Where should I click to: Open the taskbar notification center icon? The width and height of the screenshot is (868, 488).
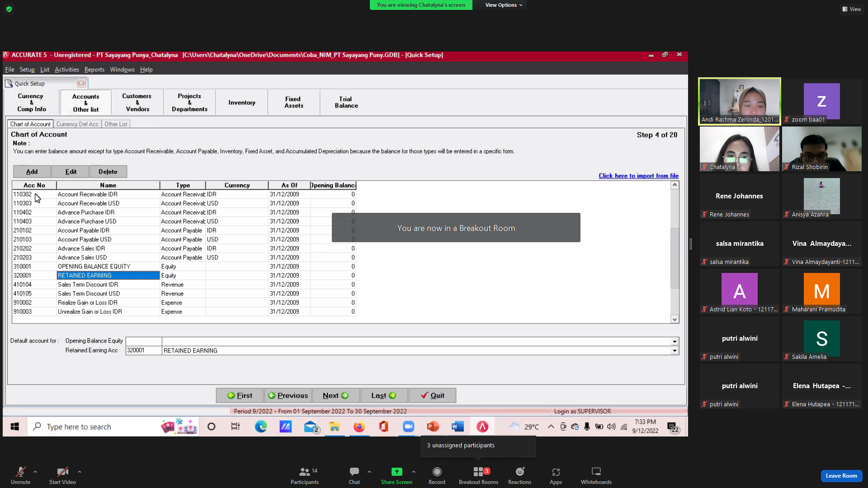click(x=673, y=427)
